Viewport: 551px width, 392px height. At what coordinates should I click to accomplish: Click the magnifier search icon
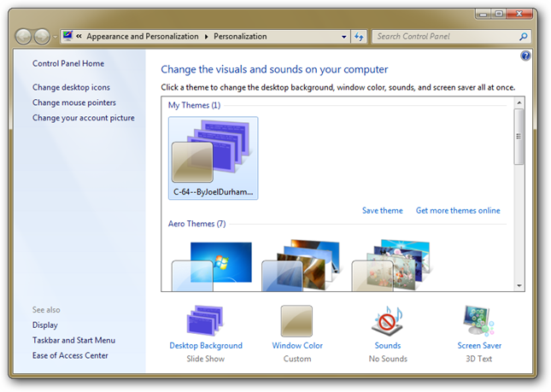524,36
